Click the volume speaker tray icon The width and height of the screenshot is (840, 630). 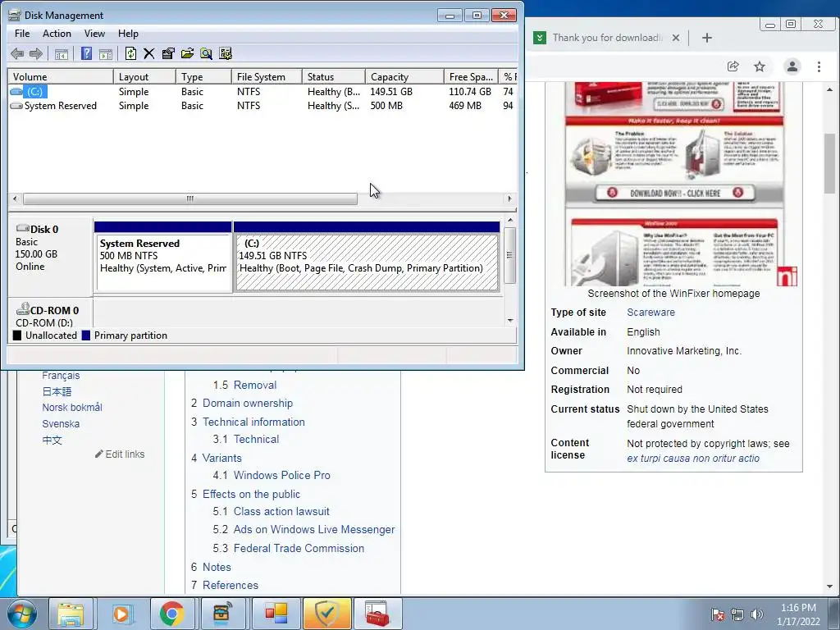[756, 614]
